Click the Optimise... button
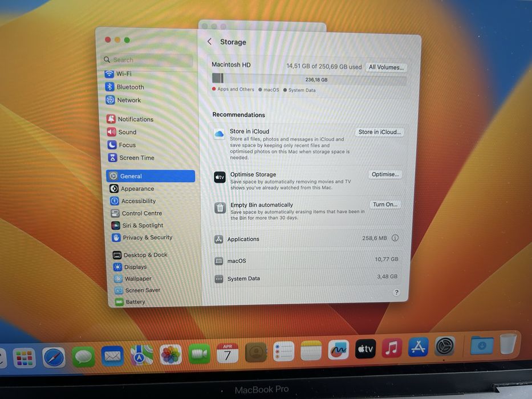The height and width of the screenshot is (399, 532). (385, 174)
